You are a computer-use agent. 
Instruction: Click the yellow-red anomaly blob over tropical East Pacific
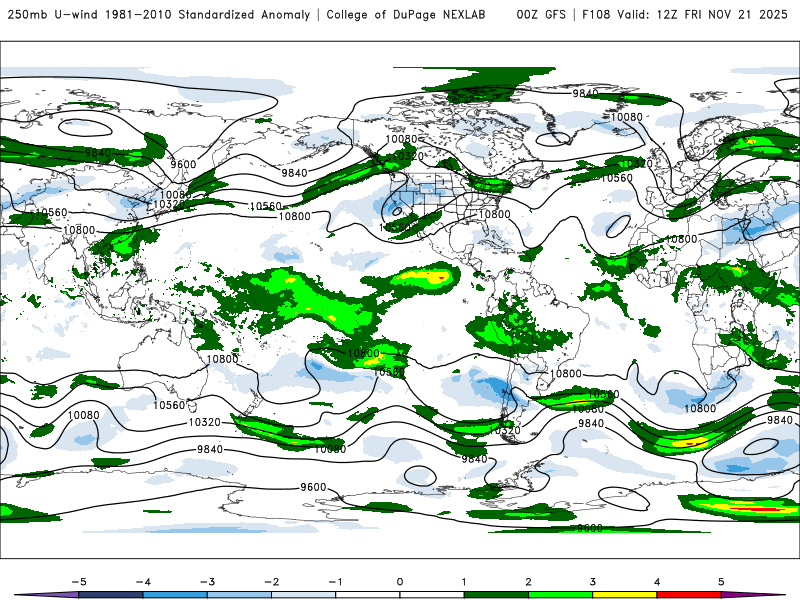coord(424,277)
